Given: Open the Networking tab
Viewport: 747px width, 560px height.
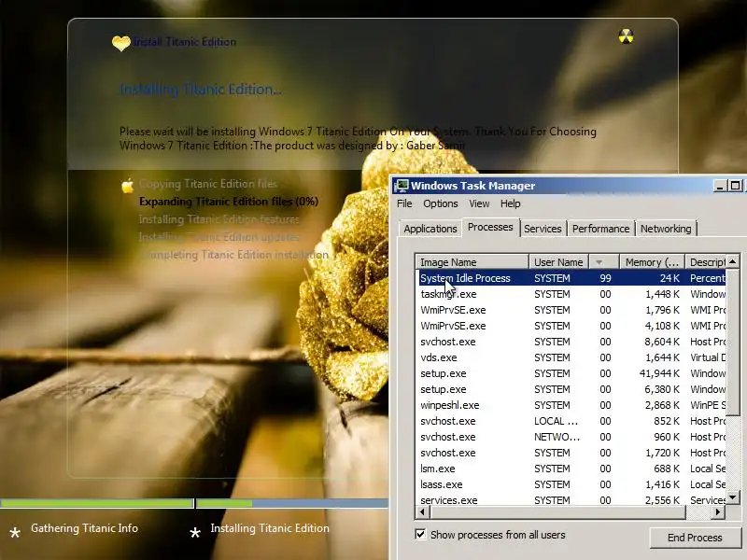Looking at the screenshot, I should [x=666, y=229].
